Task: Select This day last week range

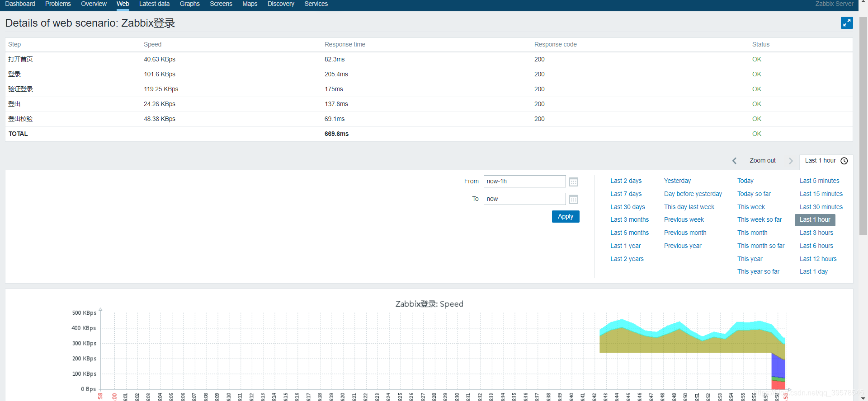Action: point(689,207)
